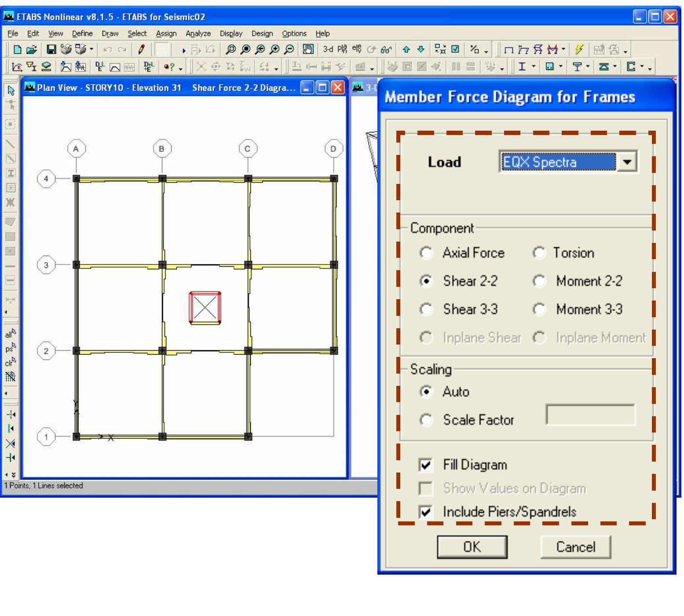Choose the Scale Factor scaling option
The width and height of the screenshot is (684, 616).
[x=426, y=420]
